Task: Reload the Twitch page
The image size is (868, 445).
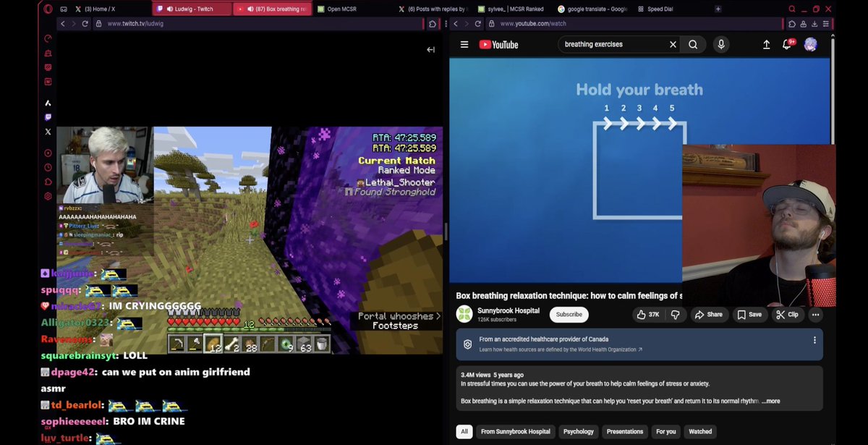Action: coord(85,23)
